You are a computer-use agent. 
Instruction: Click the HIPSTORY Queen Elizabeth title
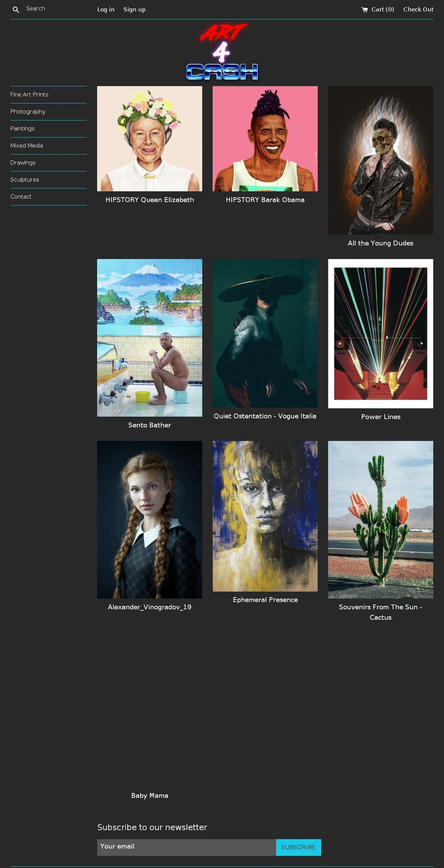click(149, 200)
